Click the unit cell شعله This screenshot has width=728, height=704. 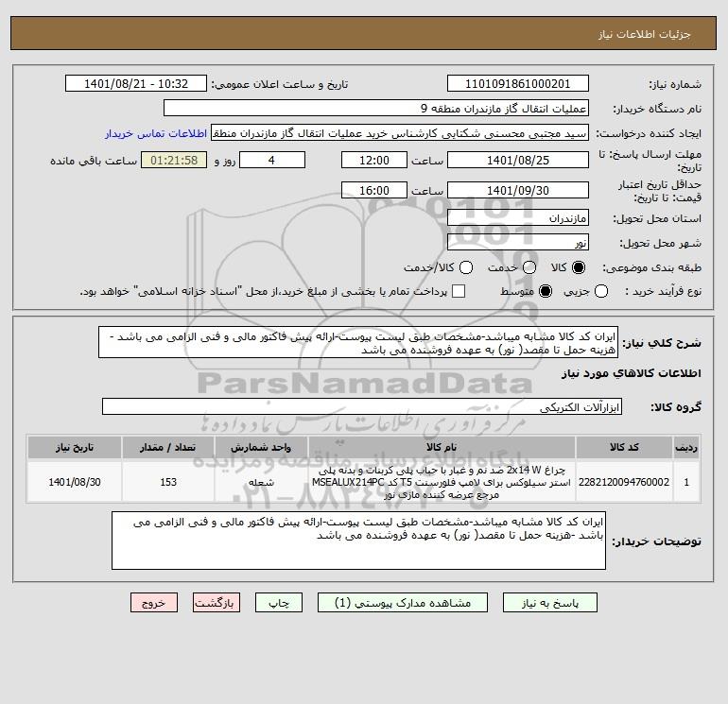261,482
